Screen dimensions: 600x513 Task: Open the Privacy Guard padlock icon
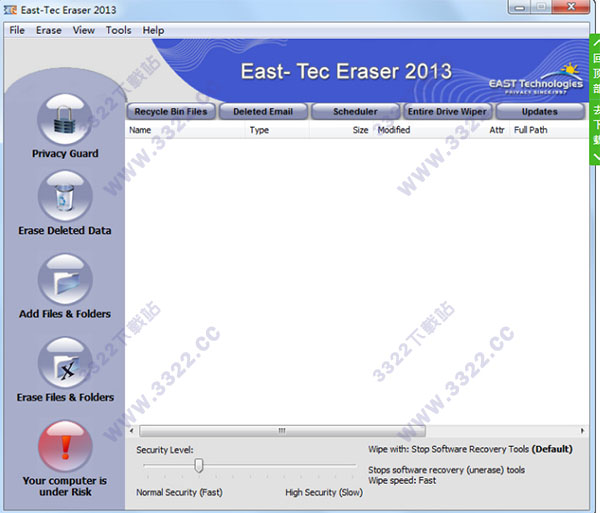65,119
